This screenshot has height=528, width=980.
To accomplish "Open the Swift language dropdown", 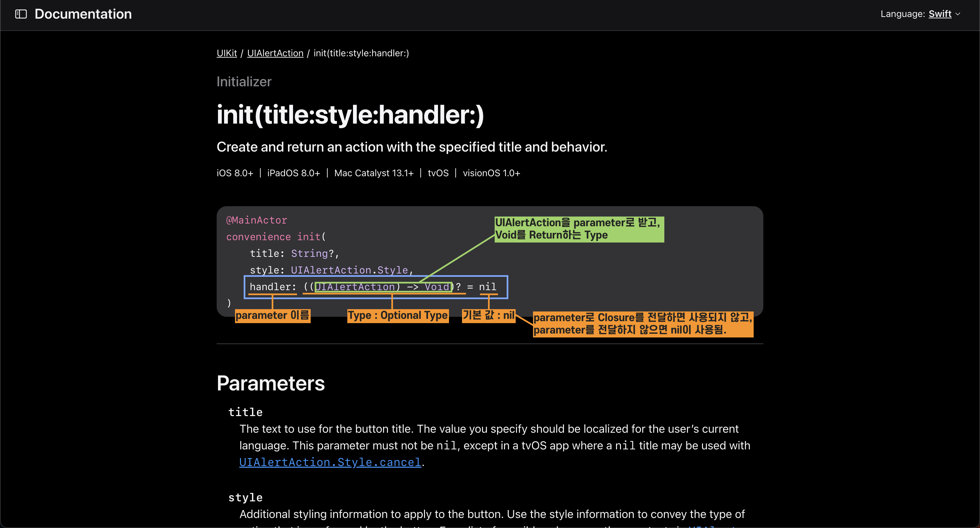I will [x=939, y=14].
